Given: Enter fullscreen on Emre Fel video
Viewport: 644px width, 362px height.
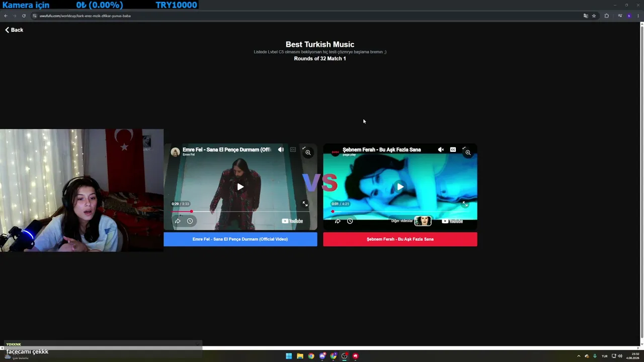Looking at the screenshot, I should click(x=305, y=204).
